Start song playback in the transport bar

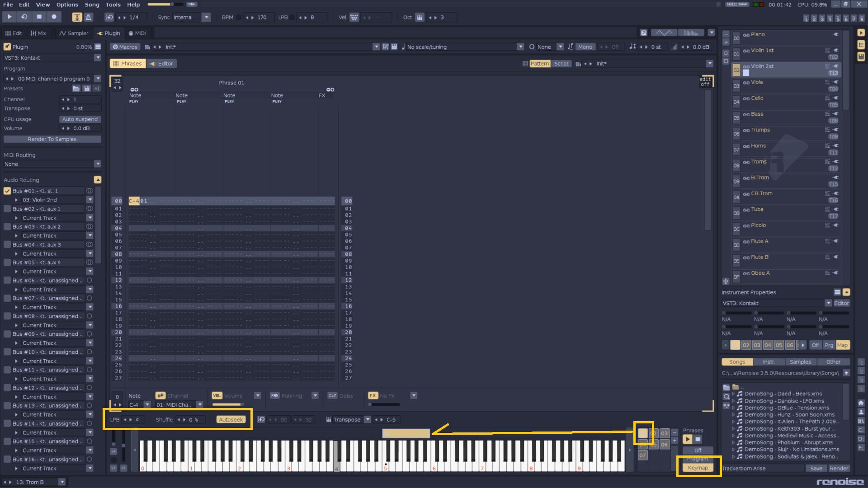[9, 17]
